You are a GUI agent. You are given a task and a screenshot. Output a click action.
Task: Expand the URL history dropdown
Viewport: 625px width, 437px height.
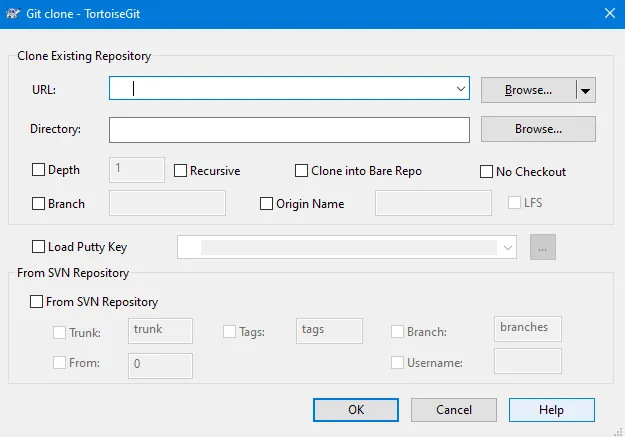(x=461, y=89)
